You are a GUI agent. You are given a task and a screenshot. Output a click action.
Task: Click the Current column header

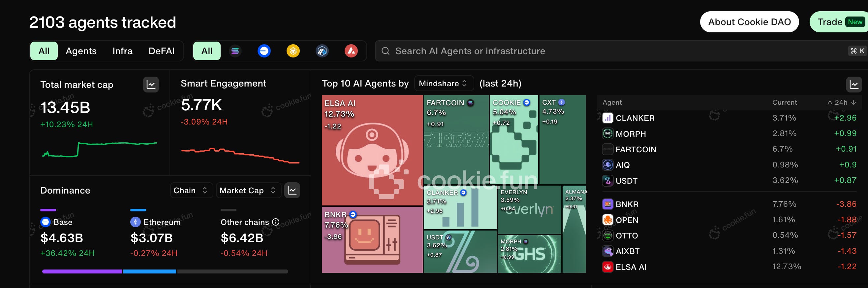[x=785, y=102]
